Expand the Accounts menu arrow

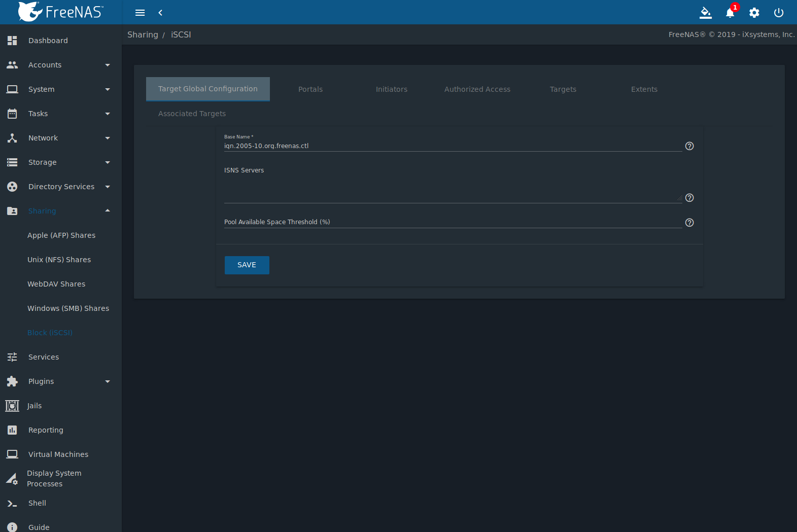108,65
